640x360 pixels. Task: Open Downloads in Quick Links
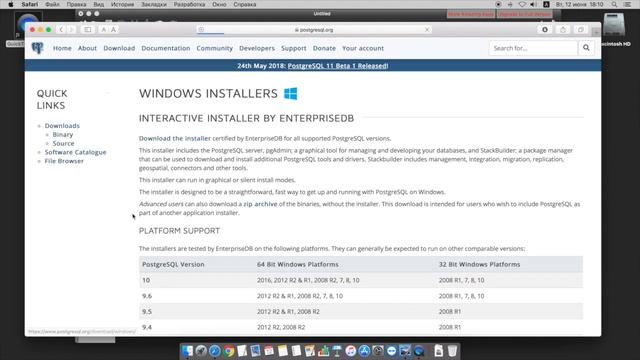pos(62,126)
